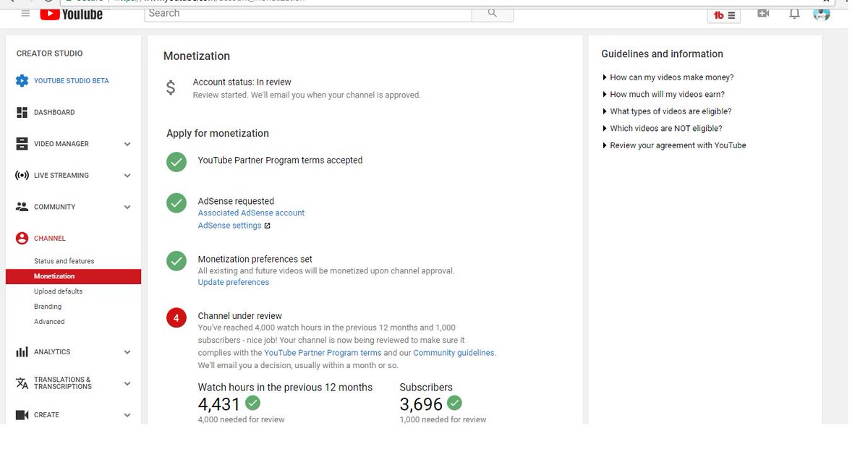Click the search magnifier button
The image size is (868, 457).
click(493, 13)
